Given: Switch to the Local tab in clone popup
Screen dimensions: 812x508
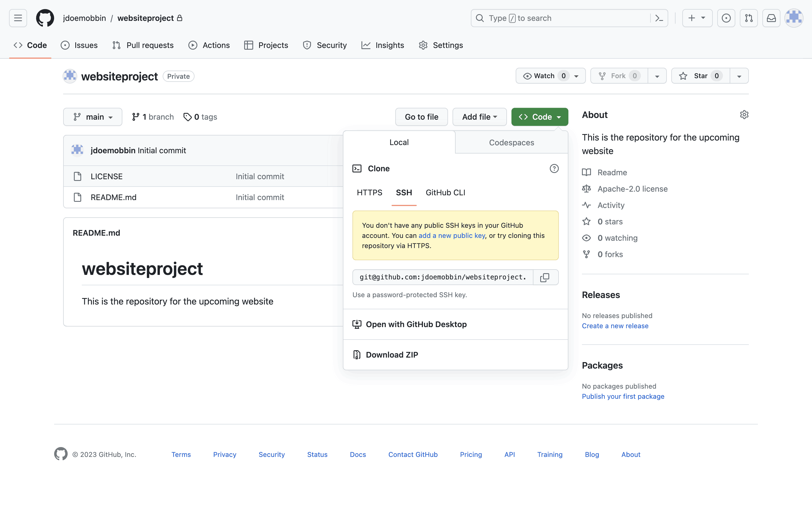Looking at the screenshot, I should tap(399, 142).
